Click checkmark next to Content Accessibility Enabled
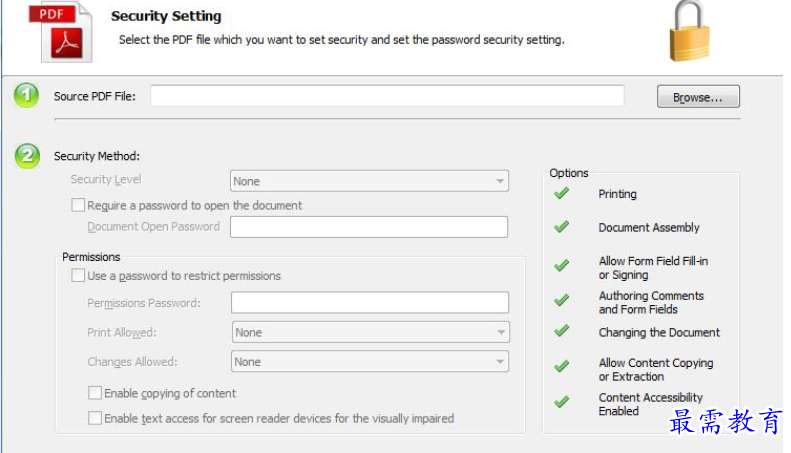 (561, 402)
